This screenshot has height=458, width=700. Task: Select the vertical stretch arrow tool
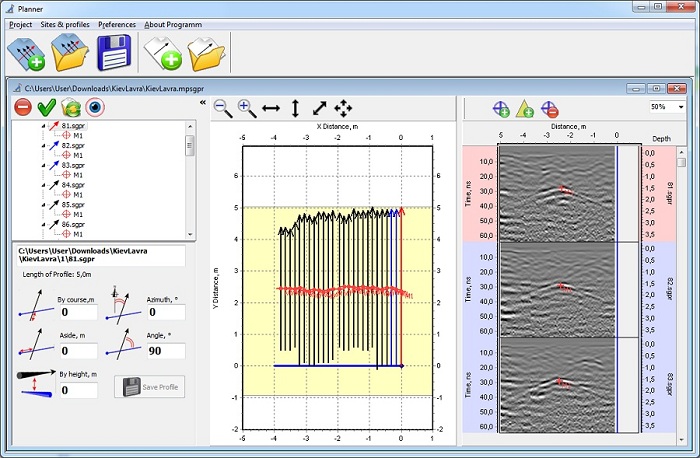[x=295, y=108]
